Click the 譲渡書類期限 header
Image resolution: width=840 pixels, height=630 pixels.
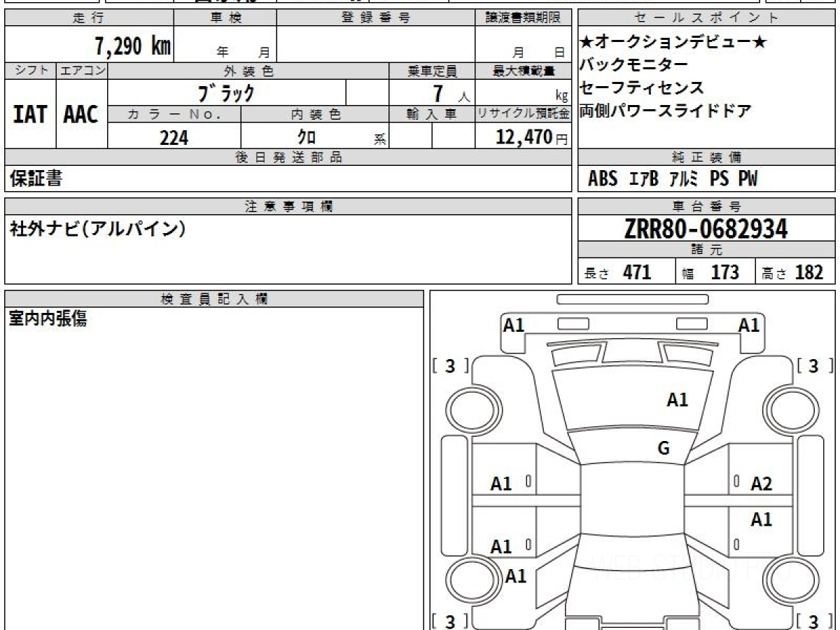[x=524, y=18]
